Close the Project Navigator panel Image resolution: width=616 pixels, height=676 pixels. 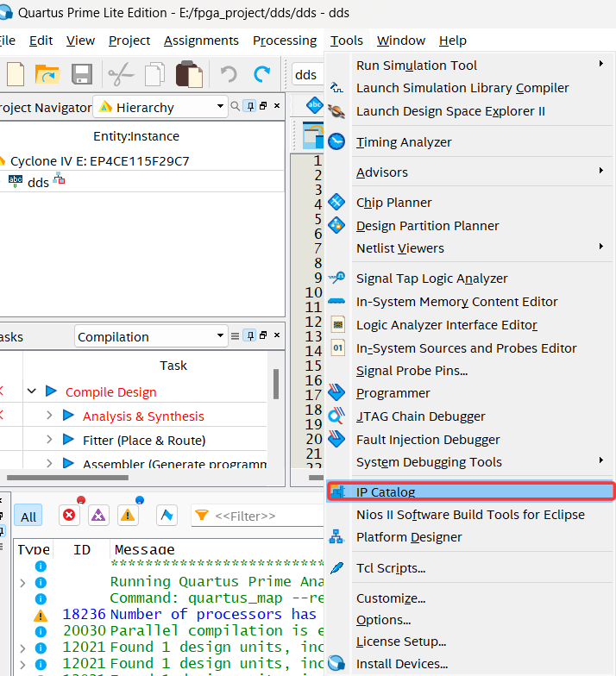click(x=277, y=105)
